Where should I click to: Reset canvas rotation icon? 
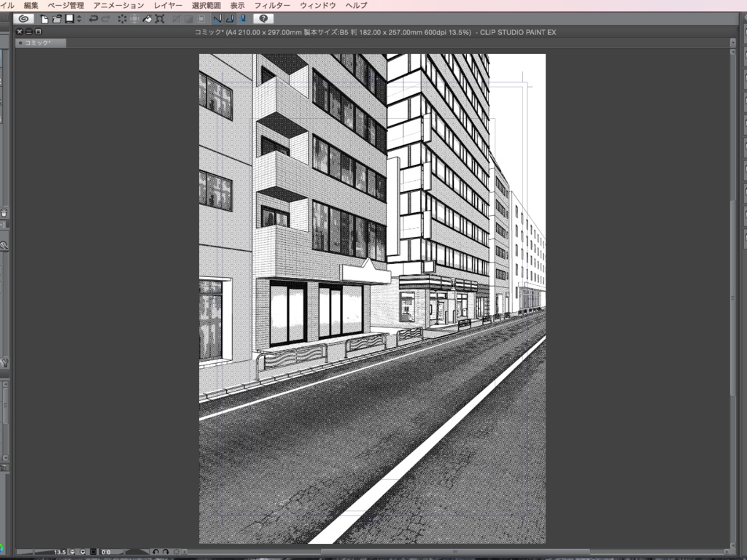click(177, 552)
